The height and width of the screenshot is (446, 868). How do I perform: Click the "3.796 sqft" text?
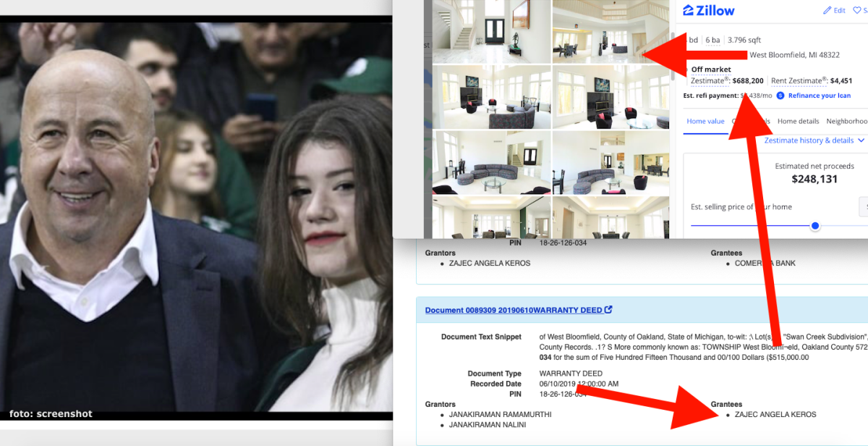click(x=744, y=41)
